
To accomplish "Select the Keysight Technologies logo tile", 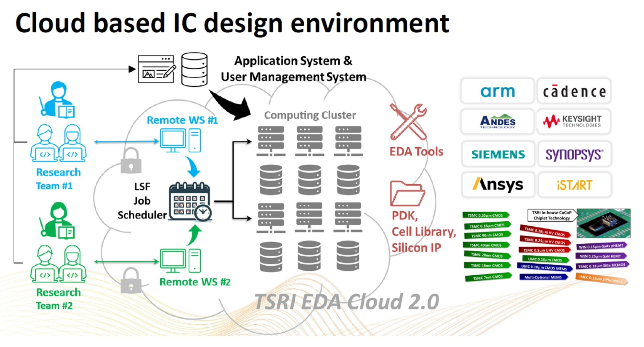I will pyautogui.click(x=574, y=122).
